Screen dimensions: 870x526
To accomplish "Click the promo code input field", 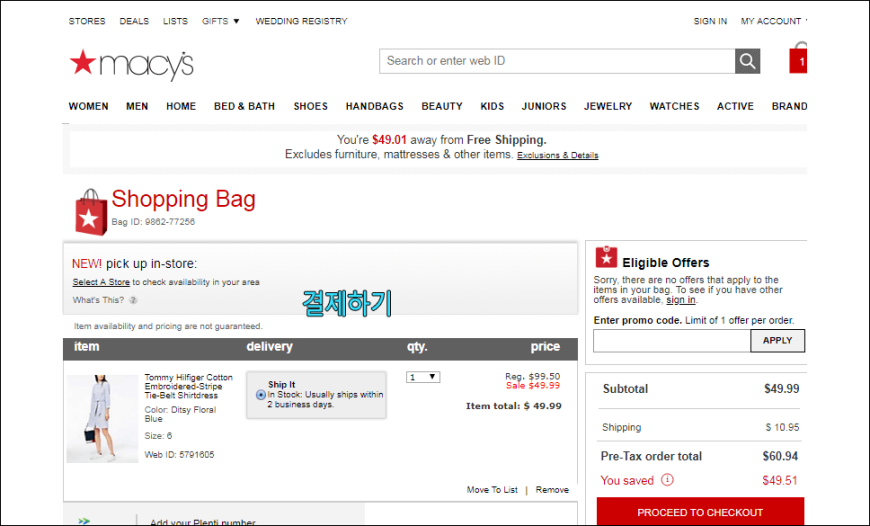I will tap(672, 341).
